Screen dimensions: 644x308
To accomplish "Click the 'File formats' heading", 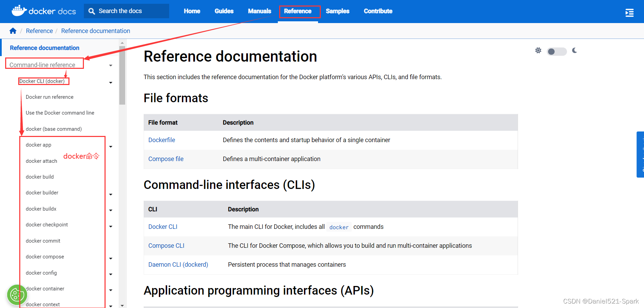I will pos(176,98).
